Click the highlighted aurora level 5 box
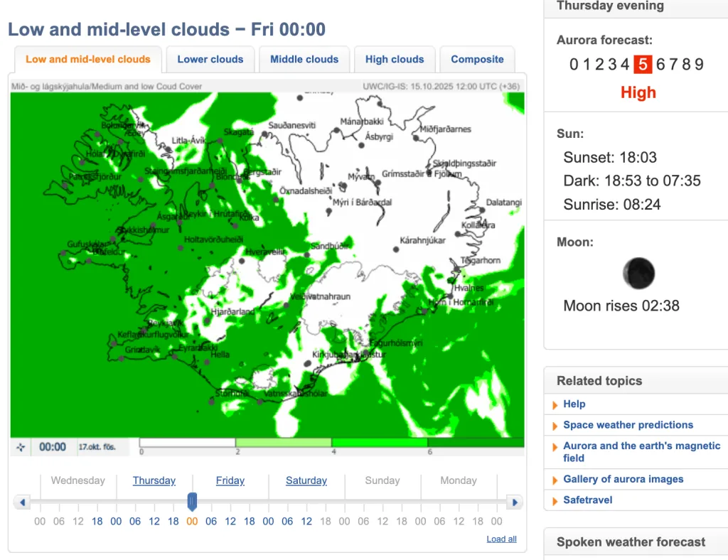The image size is (728, 560). click(x=642, y=65)
